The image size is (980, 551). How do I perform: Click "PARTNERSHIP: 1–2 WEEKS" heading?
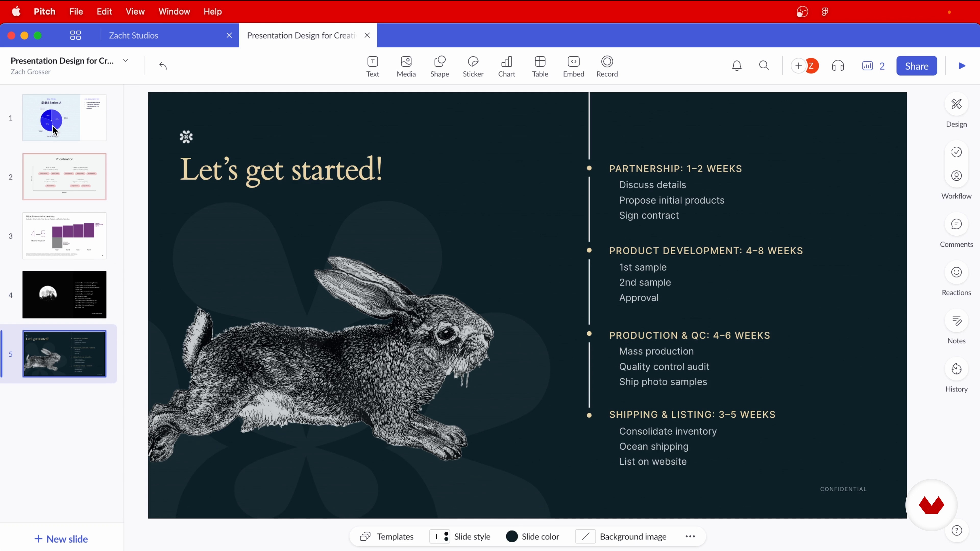click(675, 168)
